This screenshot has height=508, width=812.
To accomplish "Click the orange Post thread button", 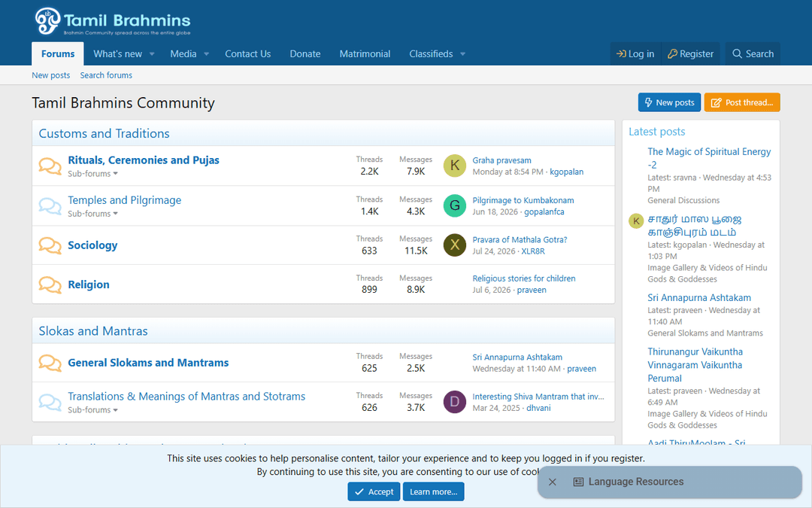I will (742, 102).
